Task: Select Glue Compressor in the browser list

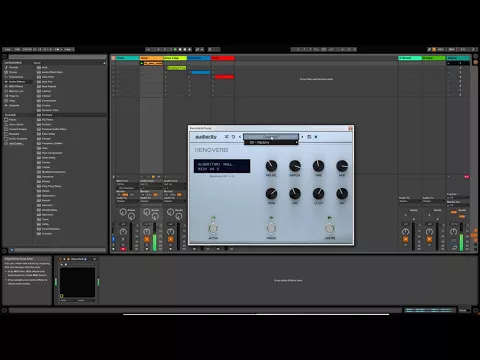Action: coord(49,153)
